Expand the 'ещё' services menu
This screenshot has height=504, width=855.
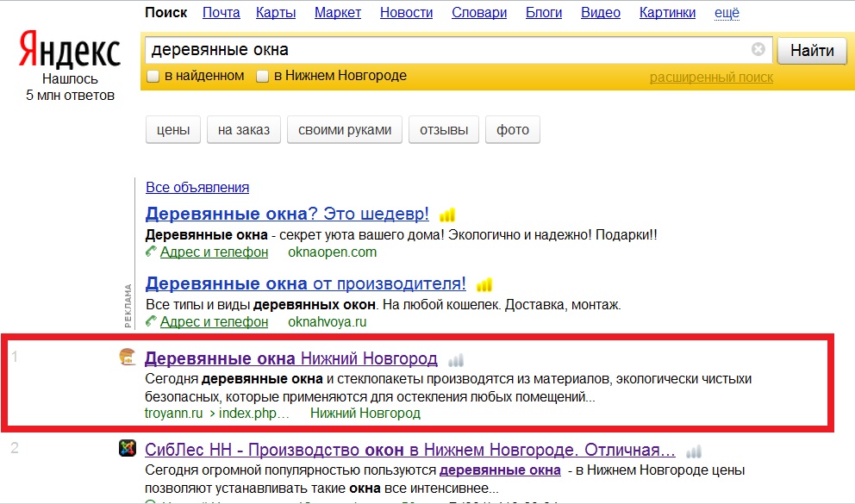click(727, 13)
